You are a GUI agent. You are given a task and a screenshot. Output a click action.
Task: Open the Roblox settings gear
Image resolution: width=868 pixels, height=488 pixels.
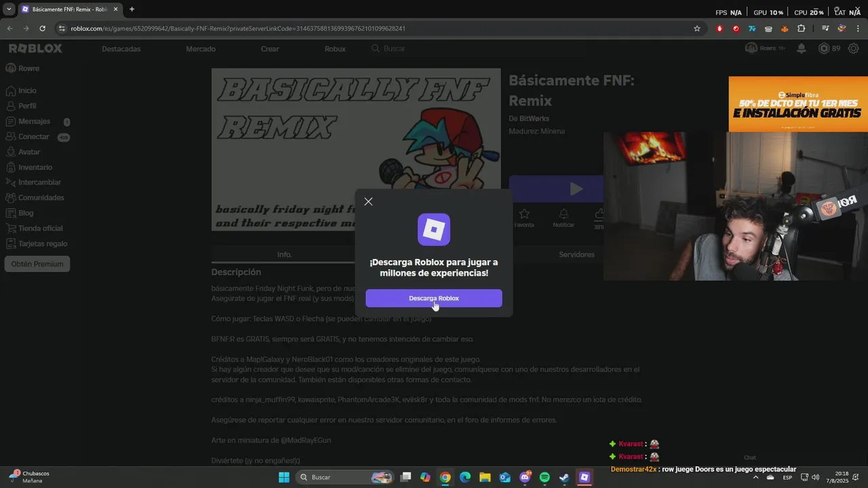coord(854,48)
